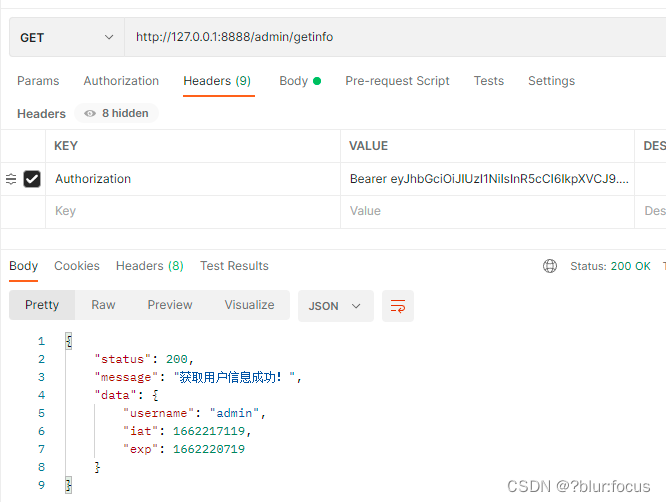Grab the Authorization row drag handle icon
The width and height of the screenshot is (666, 502).
tap(11, 179)
